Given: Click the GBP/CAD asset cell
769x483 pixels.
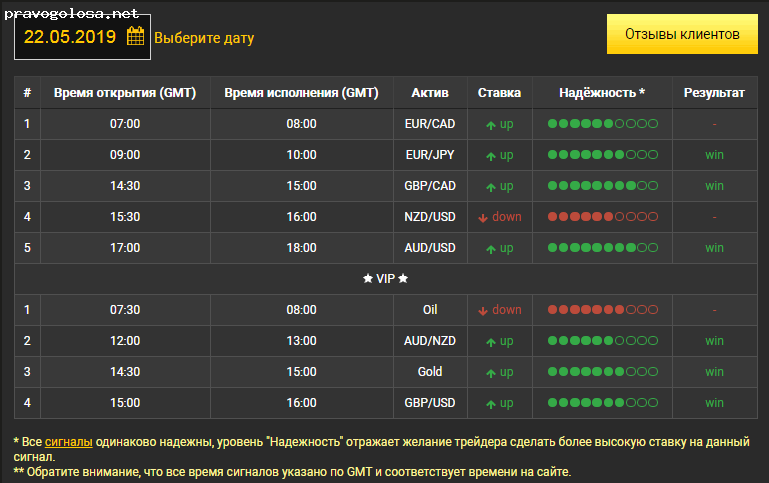Looking at the screenshot, I should click(430, 185).
